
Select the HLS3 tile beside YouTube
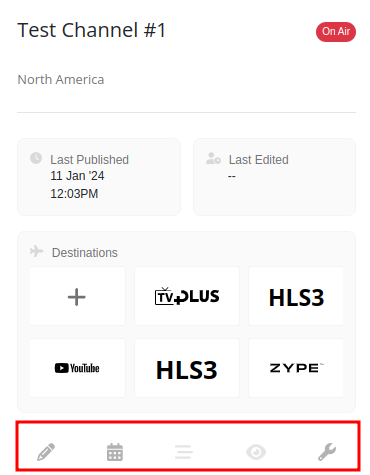click(187, 368)
